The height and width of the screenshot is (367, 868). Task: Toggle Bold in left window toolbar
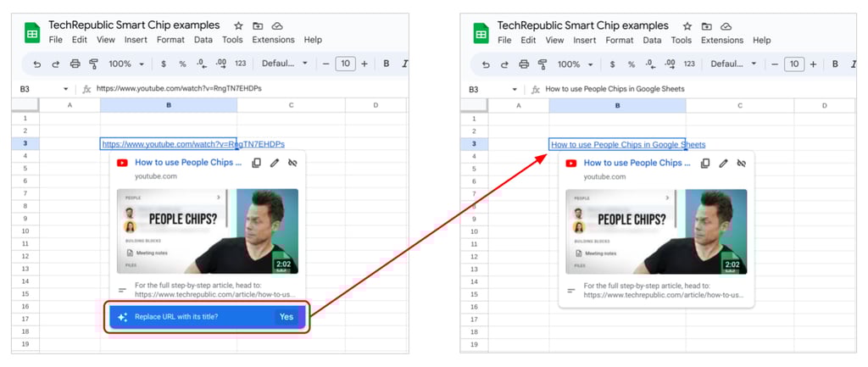click(x=387, y=64)
